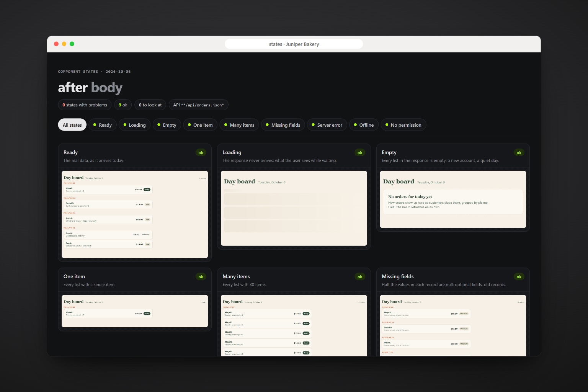This screenshot has height=392, width=588.
Task: Select the All states filter tab
Action: tap(72, 125)
